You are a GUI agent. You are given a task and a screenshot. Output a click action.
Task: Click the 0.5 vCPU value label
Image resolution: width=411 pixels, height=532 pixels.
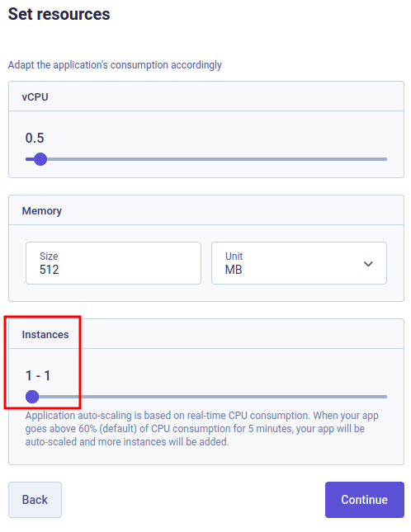tap(35, 138)
